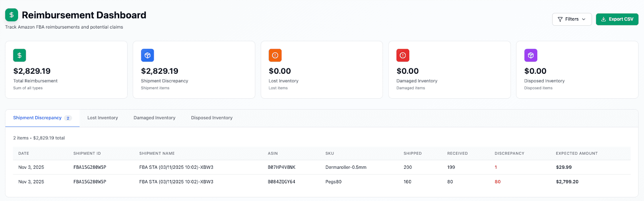Click the expected amount $29.99
Screen dimensions: 644x201
pos(564,167)
